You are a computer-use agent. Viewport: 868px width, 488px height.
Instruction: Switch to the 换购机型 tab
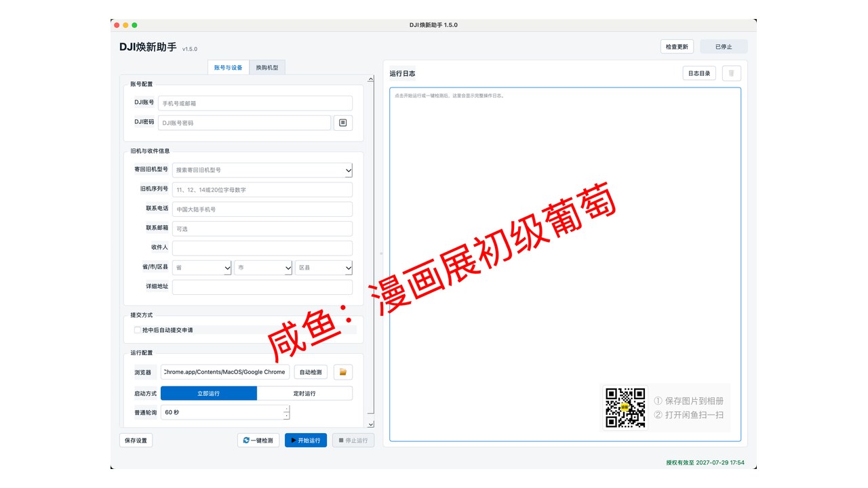point(267,68)
